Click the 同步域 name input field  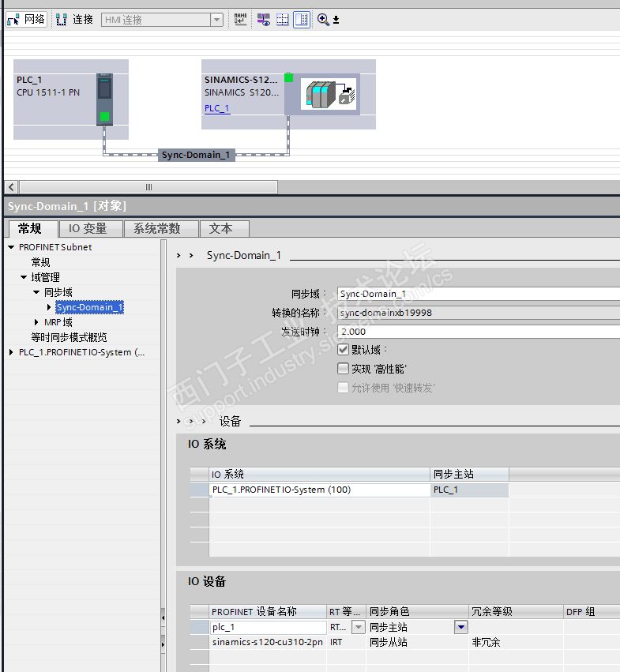479,294
